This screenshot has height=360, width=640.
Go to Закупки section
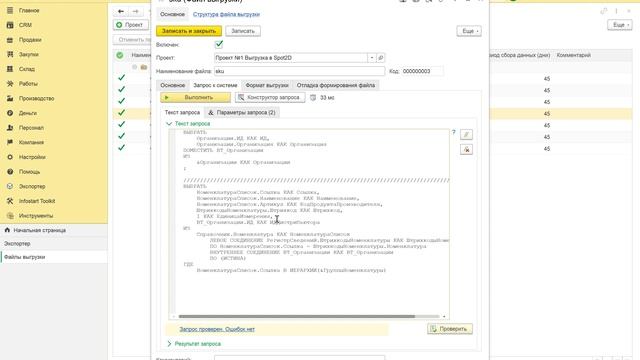pos(29,54)
